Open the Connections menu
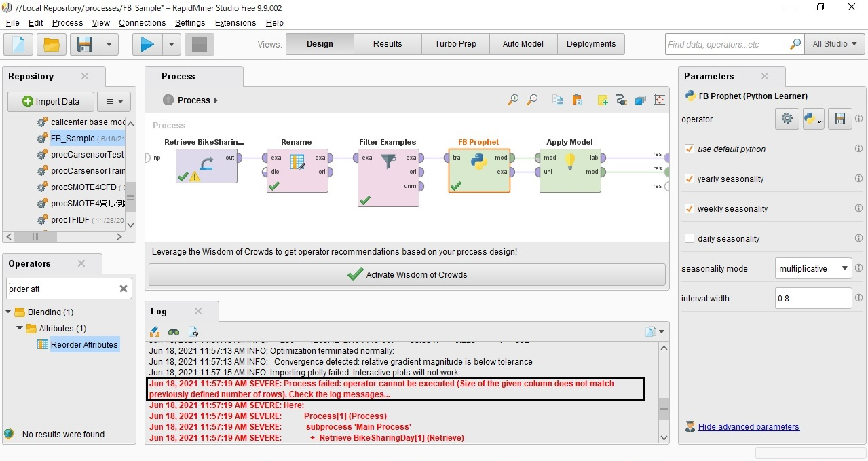The width and height of the screenshot is (868, 461). click(x=142, y=22)
